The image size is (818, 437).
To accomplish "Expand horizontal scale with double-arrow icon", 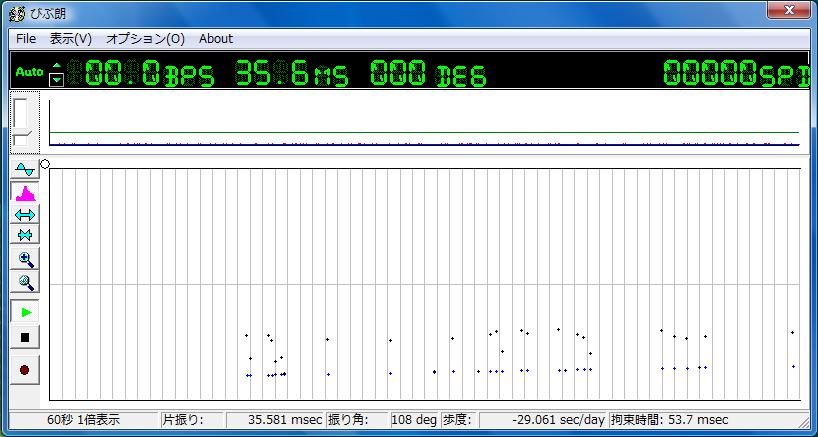I will click(x=25, y=215).
